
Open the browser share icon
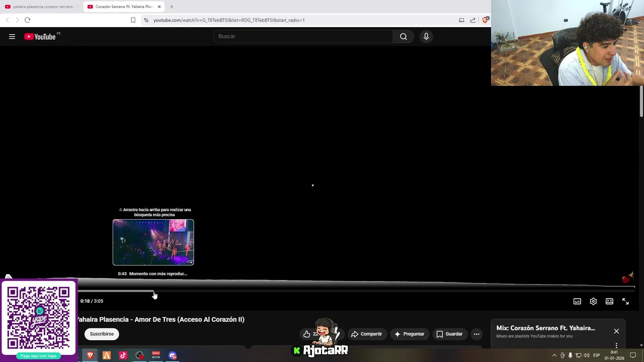coord(473,20)
